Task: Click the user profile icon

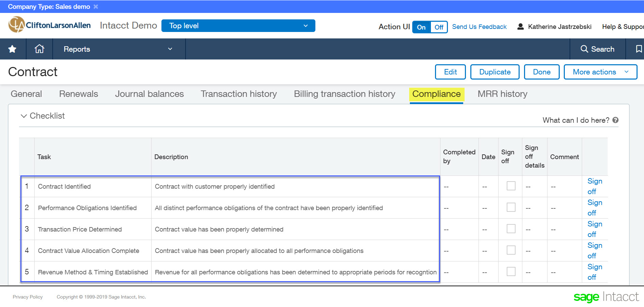Action: pos(520,27)
